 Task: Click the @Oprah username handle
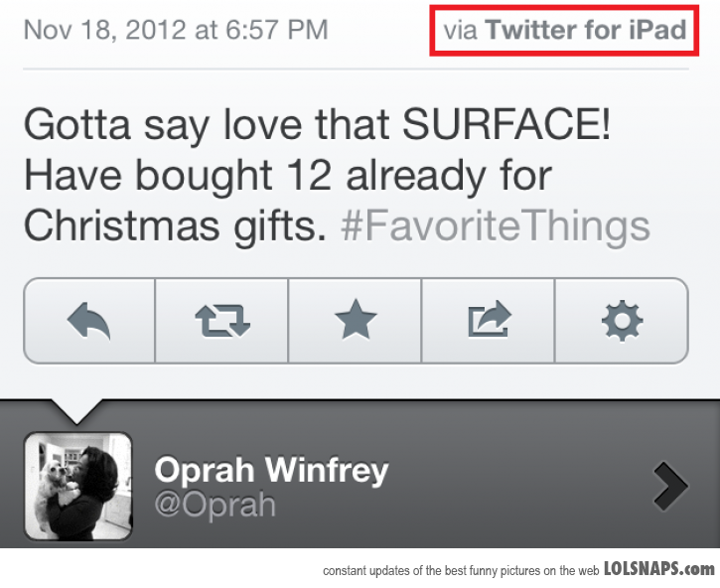click(x=215, y=505)
